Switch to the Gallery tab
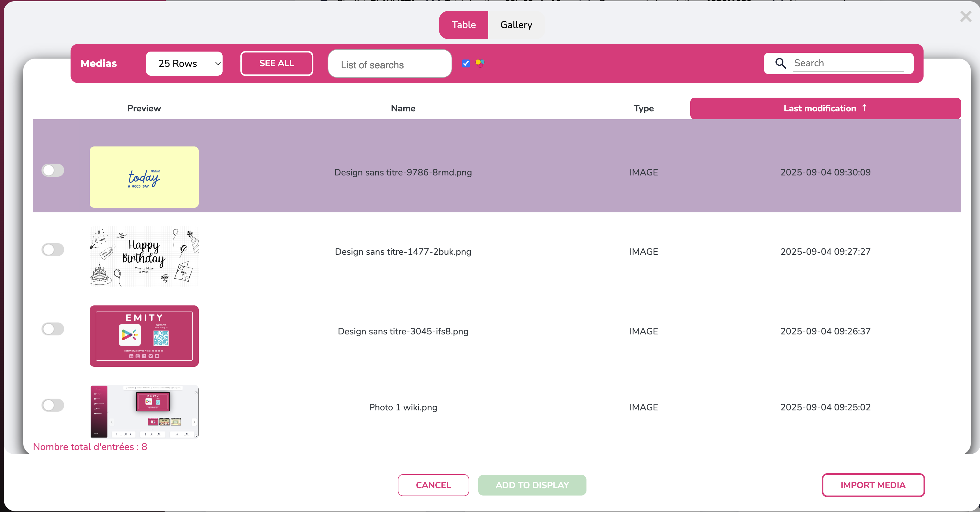Viewport: 980px width, 512px height. pos(516,25)
